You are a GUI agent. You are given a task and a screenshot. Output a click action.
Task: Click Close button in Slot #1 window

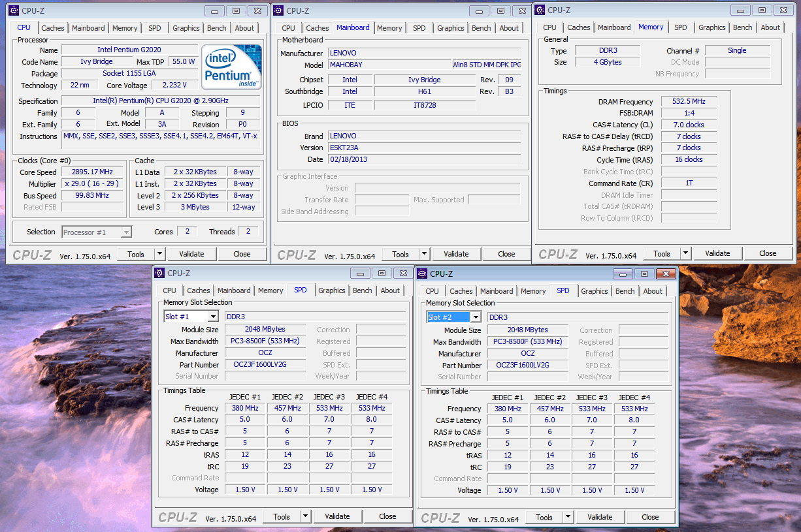click(387, 516)
